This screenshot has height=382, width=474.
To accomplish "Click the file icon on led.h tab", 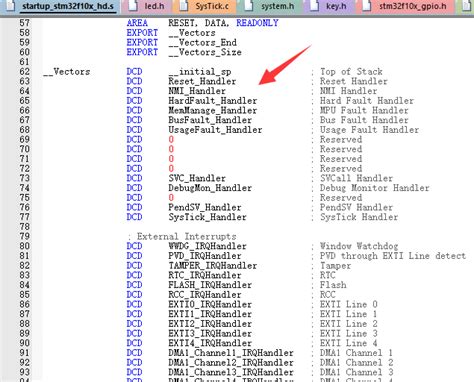I will pos(133,6).
